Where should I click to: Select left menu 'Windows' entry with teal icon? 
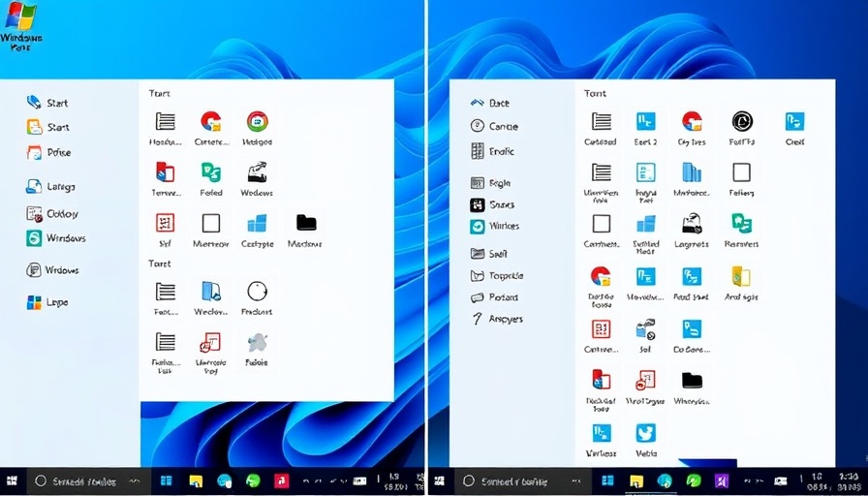55,238
